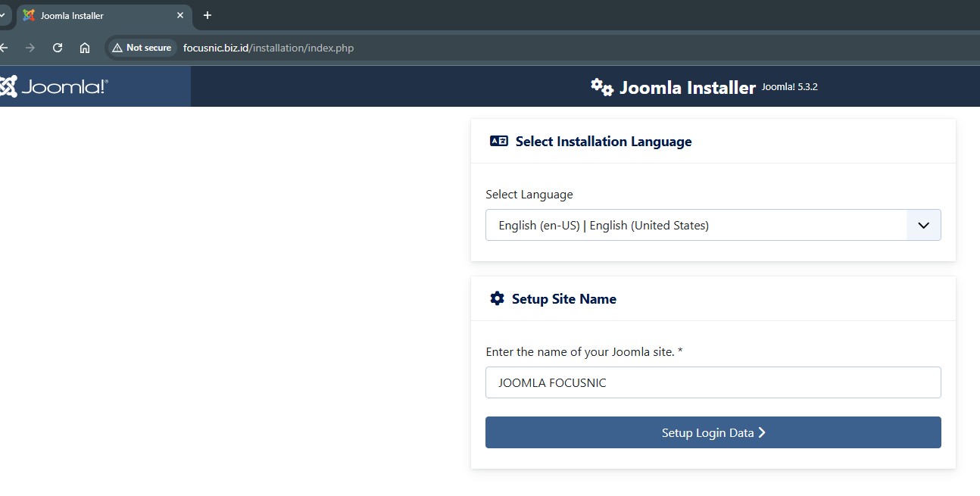Click the browser forward arrow
This screenshot has width=980, height=496.
[x=30, y=48]
